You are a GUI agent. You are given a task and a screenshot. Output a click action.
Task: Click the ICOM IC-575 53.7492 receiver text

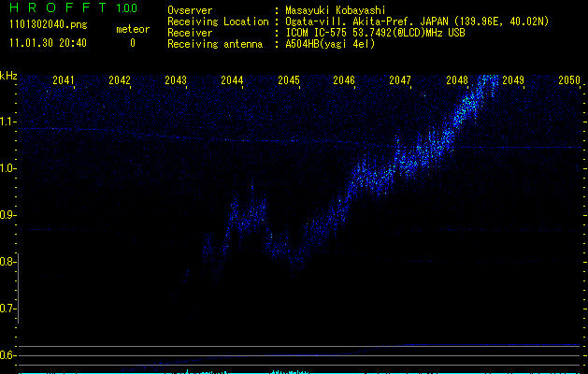(x=375, y=33)
